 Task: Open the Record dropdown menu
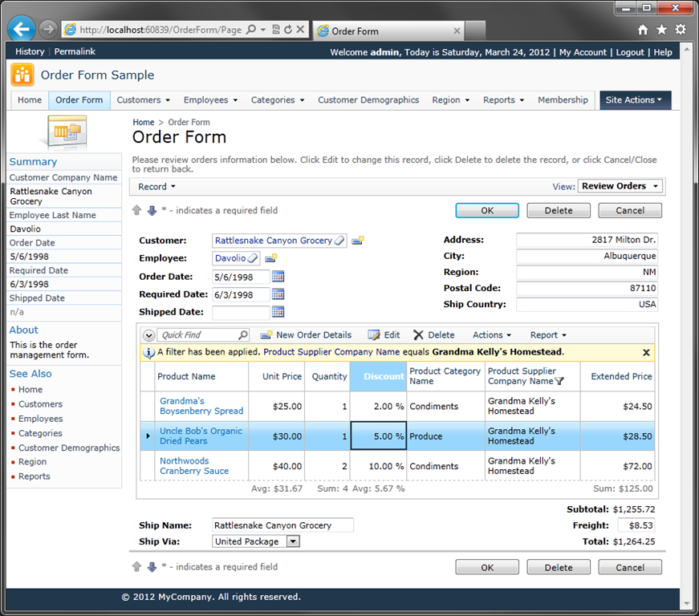pyautogui.click(x=156, y=187)
